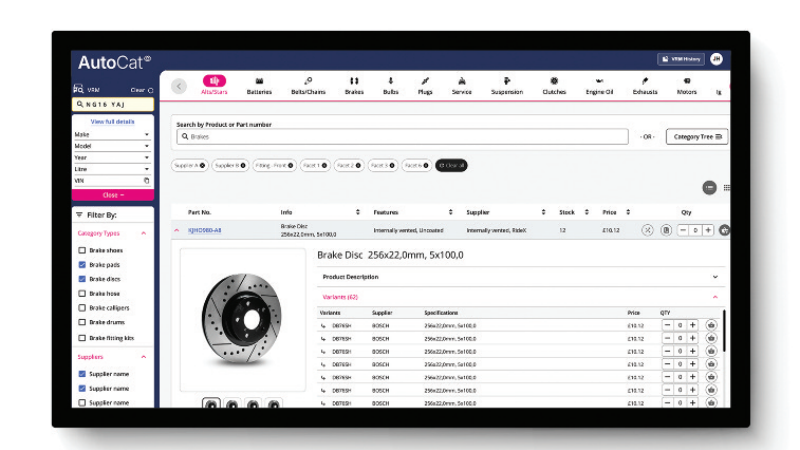800x450 pixels.
Task: Add first variant row to basket
Action: pos(711,325)
